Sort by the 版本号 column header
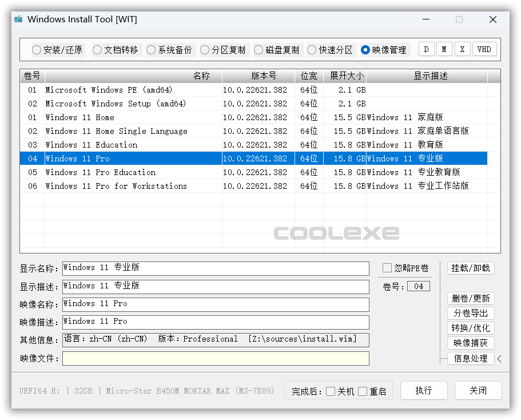This screenshot has width=521, height=420. (258, 76)
